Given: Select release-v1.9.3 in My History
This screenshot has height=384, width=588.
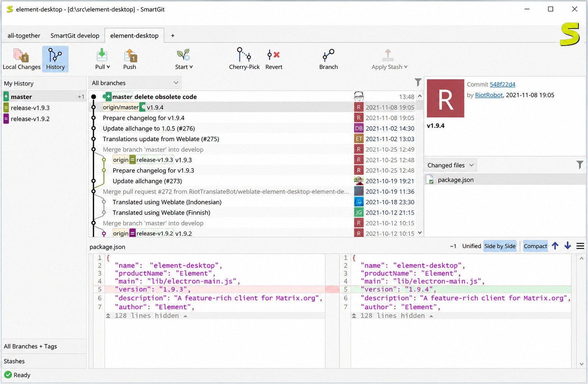Looking at the screenshot, I should click(x=44, y=108).
